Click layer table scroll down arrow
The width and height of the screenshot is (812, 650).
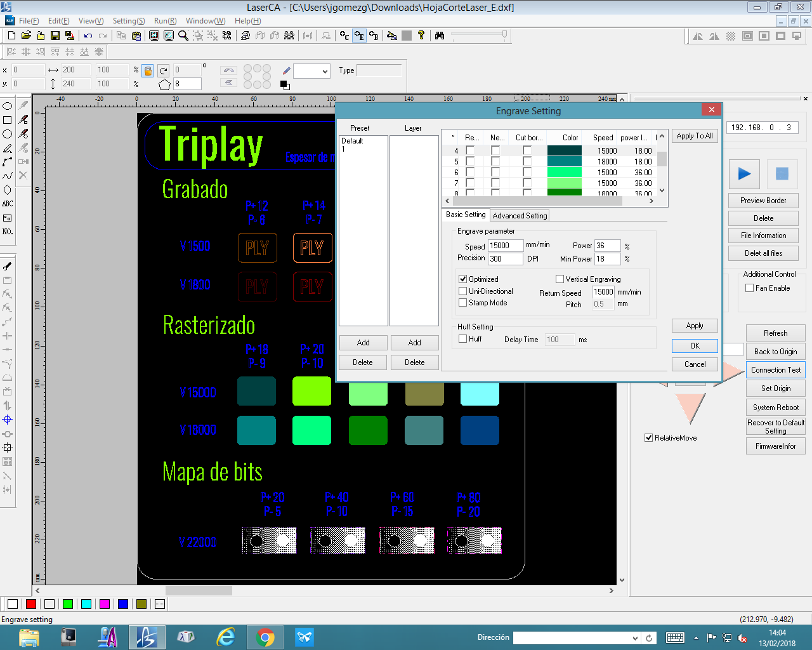pyautogui.click(x=662, y=190)
